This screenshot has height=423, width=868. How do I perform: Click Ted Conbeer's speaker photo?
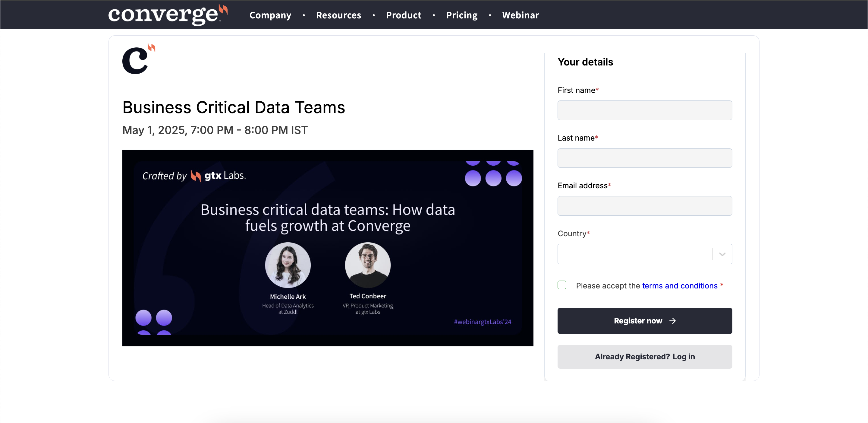(367, 265)
